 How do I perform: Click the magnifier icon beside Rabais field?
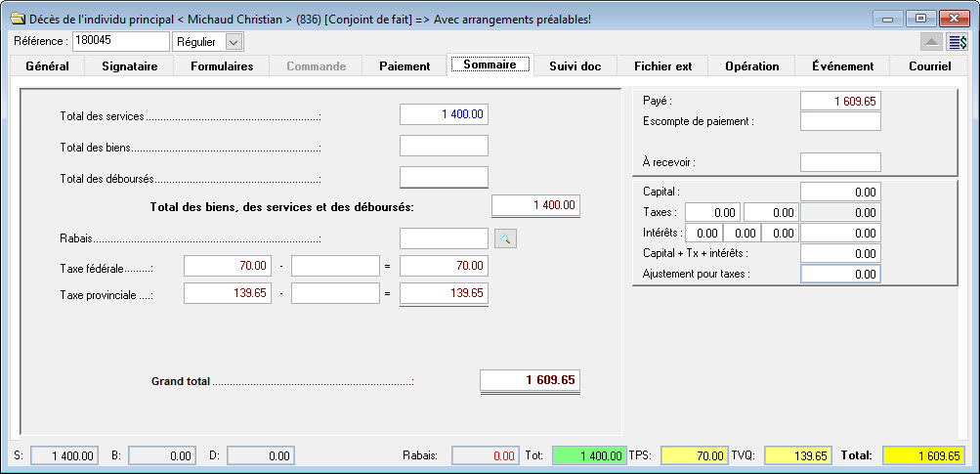(x=505, y=238)
